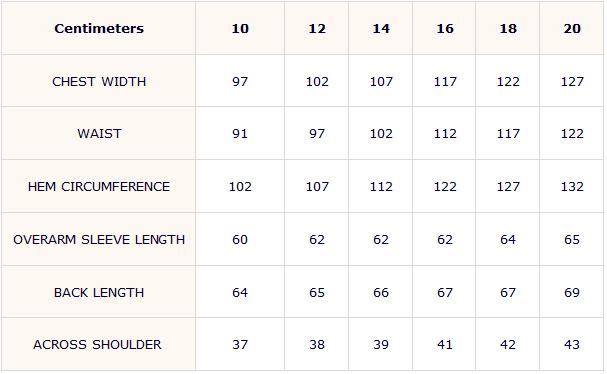Click the ACROSS SHOULDER row label
The height and width of the screenshot is (374, 607).
point(97,345)
